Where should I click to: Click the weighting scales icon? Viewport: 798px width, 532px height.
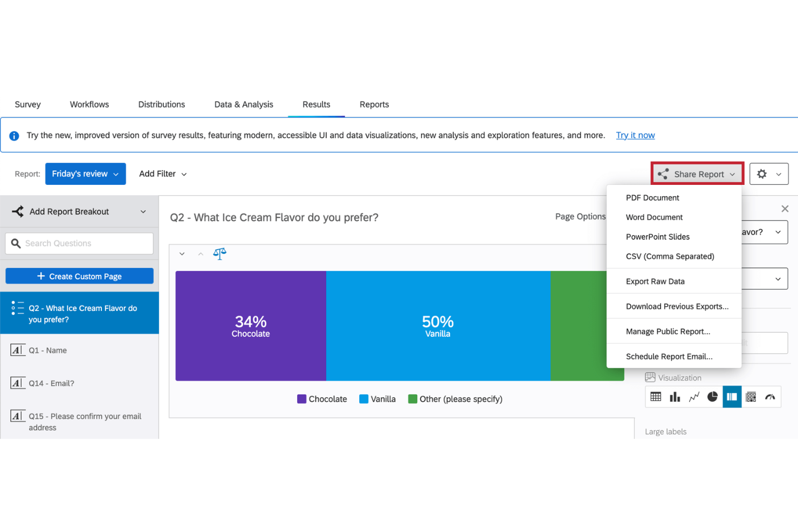click(219, 254)
